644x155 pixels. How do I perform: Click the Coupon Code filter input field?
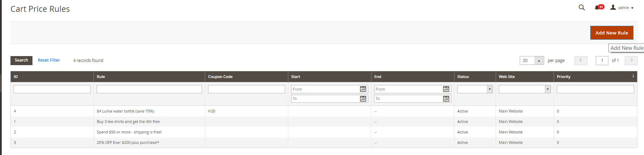pyautogui.click(x=246, y=89)
